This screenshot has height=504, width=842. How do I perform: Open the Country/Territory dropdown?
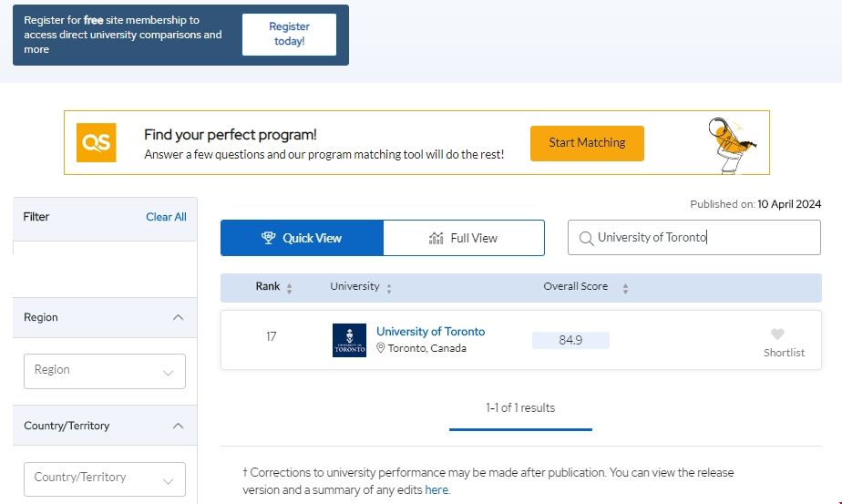click(x=105, y=478)
